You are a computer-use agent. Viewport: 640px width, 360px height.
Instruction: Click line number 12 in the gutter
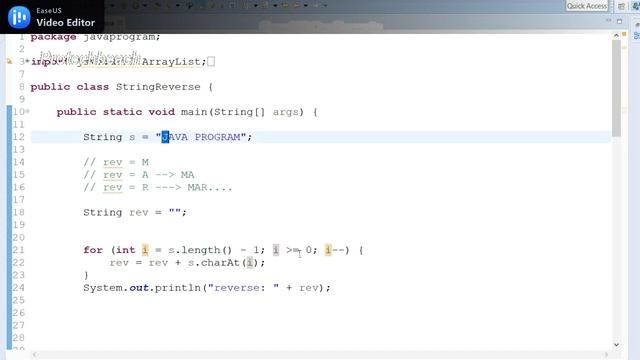pos(18,137)
